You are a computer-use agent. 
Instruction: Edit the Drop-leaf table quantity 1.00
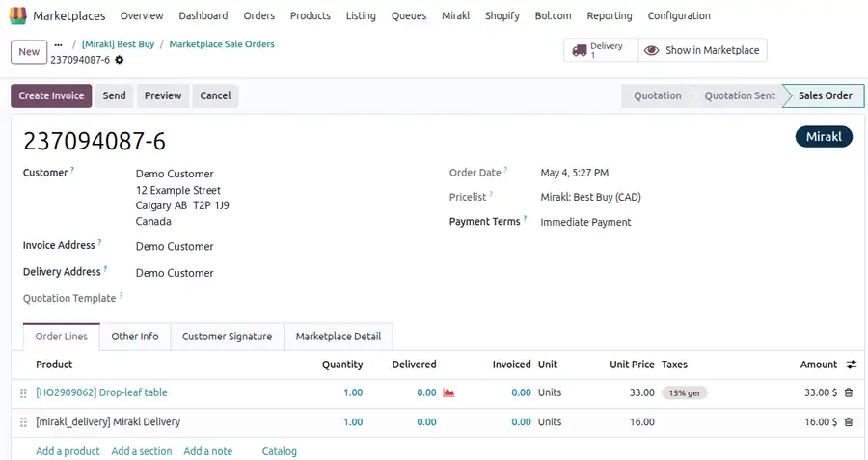point(353,392)
